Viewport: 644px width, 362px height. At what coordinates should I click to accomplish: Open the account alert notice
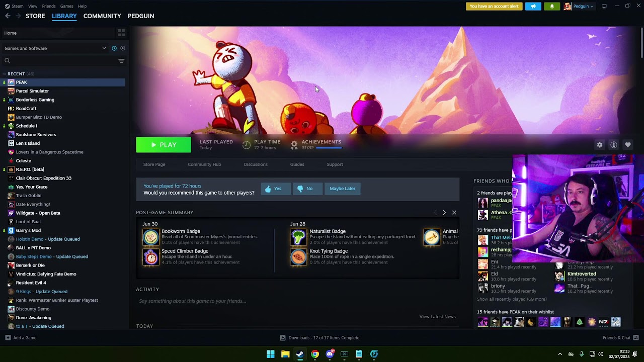(494, 7)
